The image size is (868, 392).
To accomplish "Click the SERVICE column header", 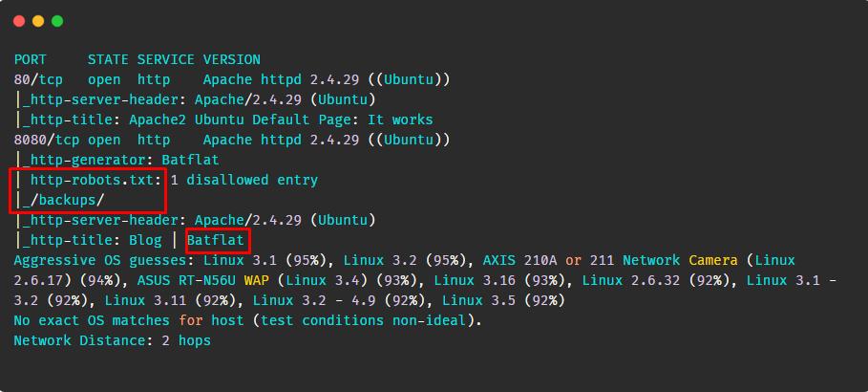I will pyautogui.click(x=165, y=59).
